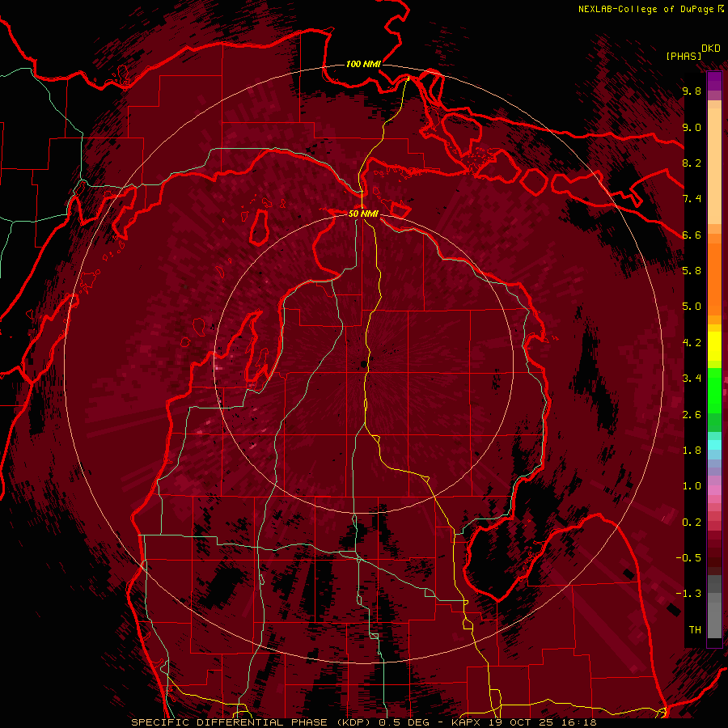Click the 7.4 scale value label

pos(692,199)
